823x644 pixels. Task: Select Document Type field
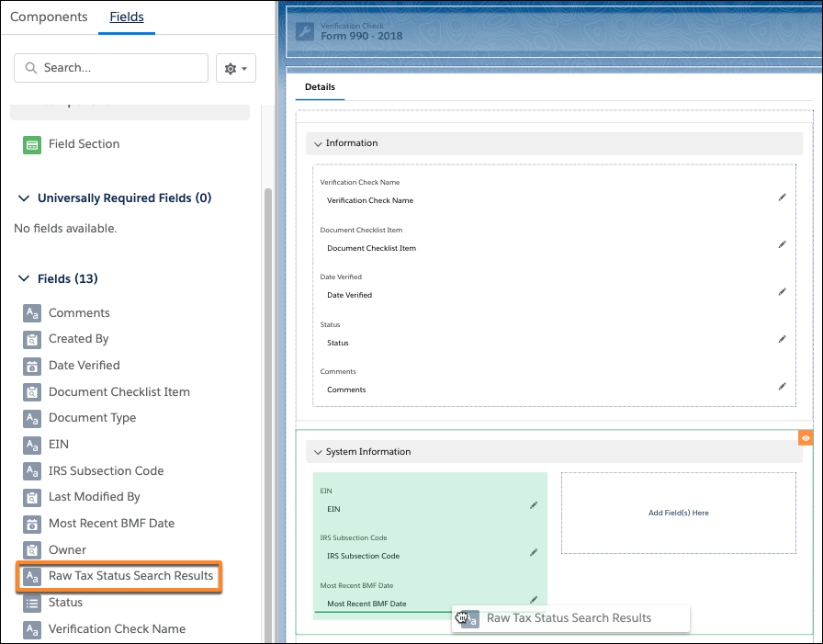[x=92, y=418]
